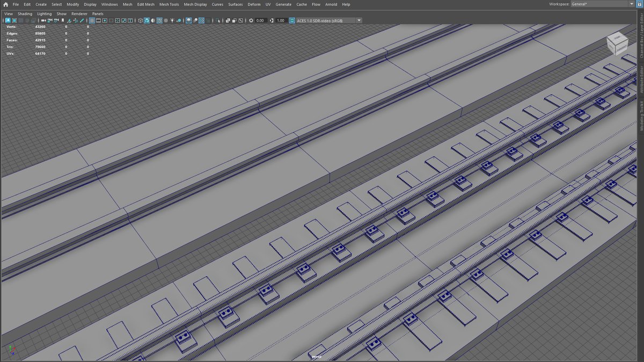The width and height of the screenshot is (644, 362).
Task: Open the Mesh Tools menu
Action: click(169, 4)
